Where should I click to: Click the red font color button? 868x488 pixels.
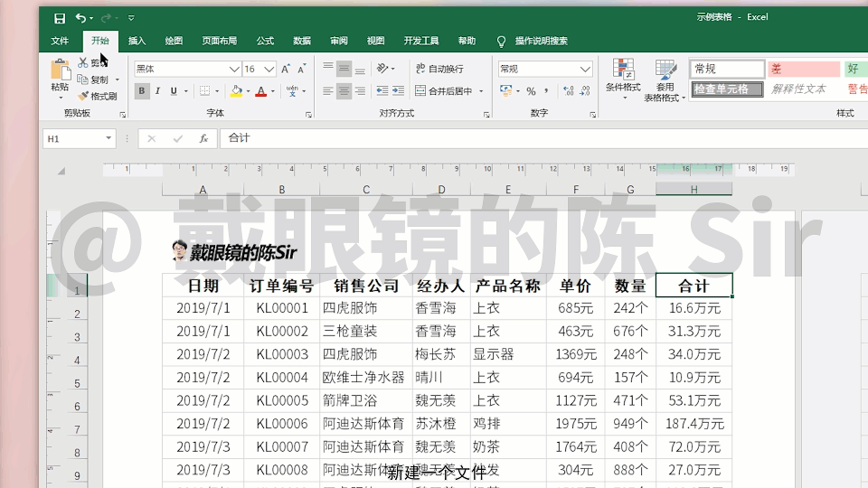tap(260, 90)
